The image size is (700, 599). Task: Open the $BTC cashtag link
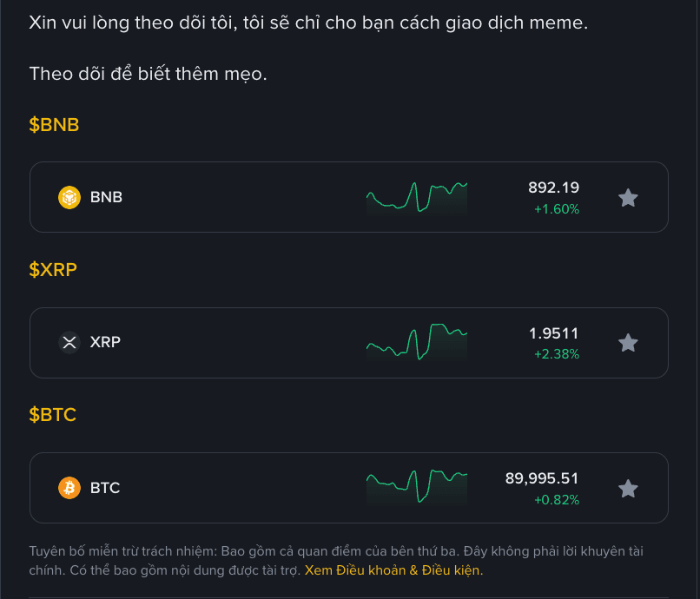tap(53, 415)
